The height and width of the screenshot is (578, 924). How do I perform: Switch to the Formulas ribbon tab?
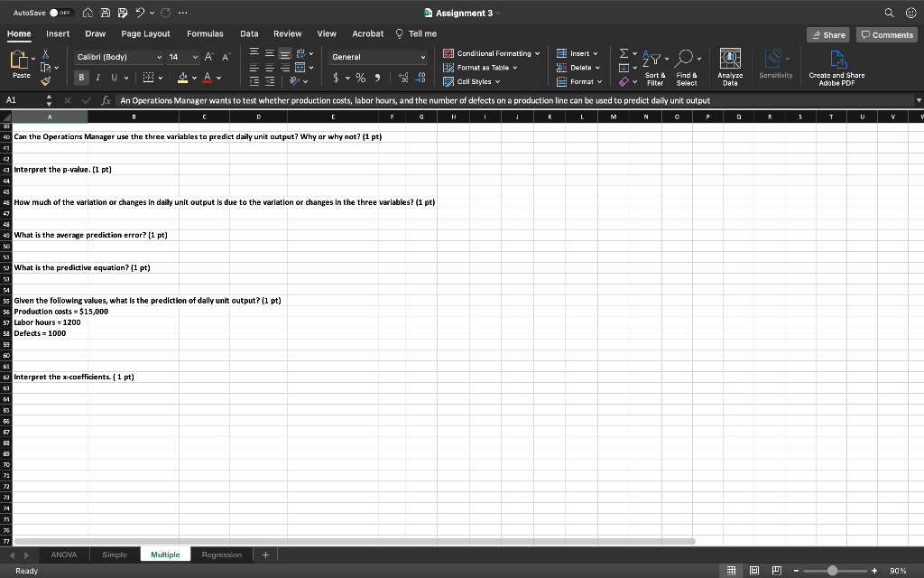pyautogui.click(x=205, y=33)
